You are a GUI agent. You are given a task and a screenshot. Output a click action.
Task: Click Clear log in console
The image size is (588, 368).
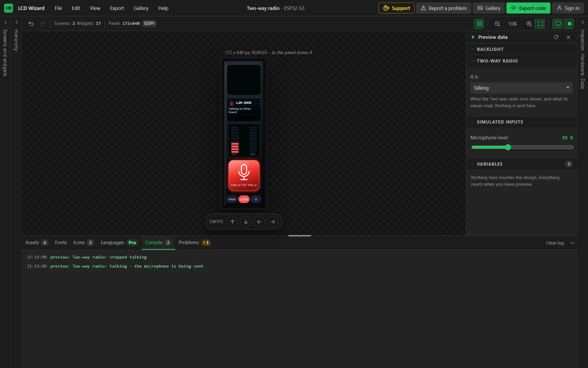555,243
